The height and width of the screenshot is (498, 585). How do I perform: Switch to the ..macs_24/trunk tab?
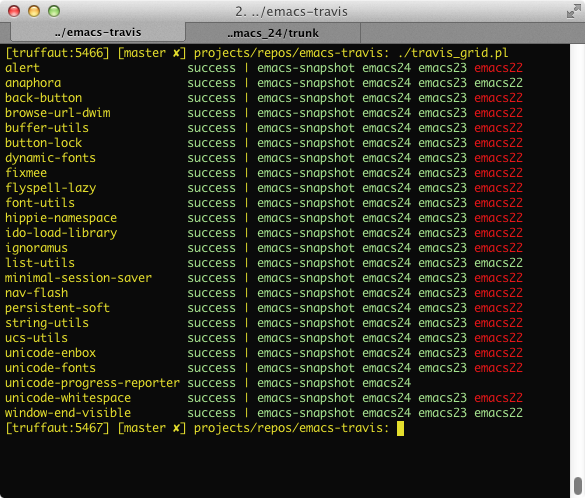(273, 33)
